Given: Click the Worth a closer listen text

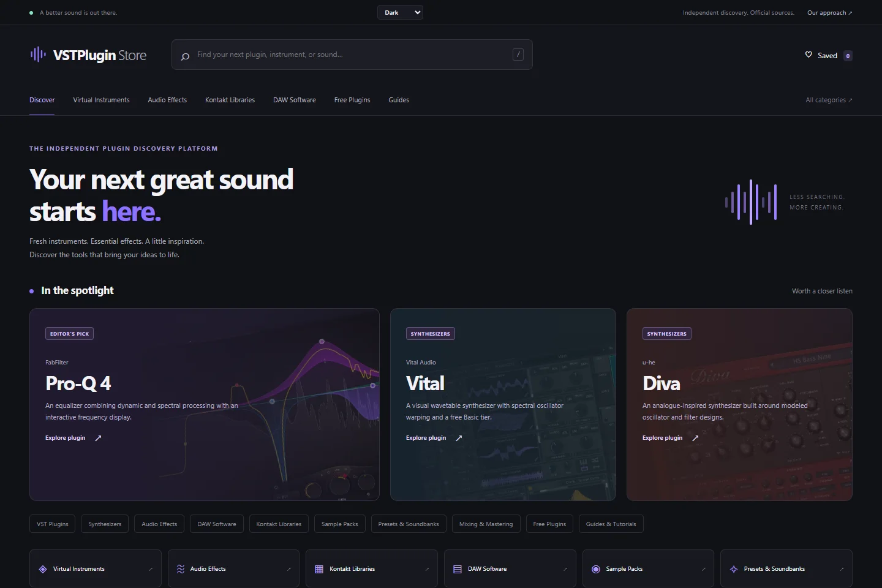Looking at the screenshot, I should 822,291.
